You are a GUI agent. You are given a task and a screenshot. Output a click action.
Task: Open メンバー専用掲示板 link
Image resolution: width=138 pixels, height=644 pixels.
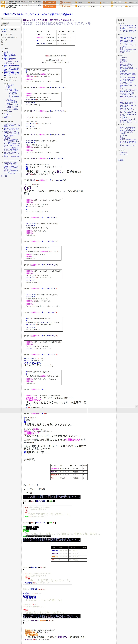pyautogui.click(x=12, y=102)
